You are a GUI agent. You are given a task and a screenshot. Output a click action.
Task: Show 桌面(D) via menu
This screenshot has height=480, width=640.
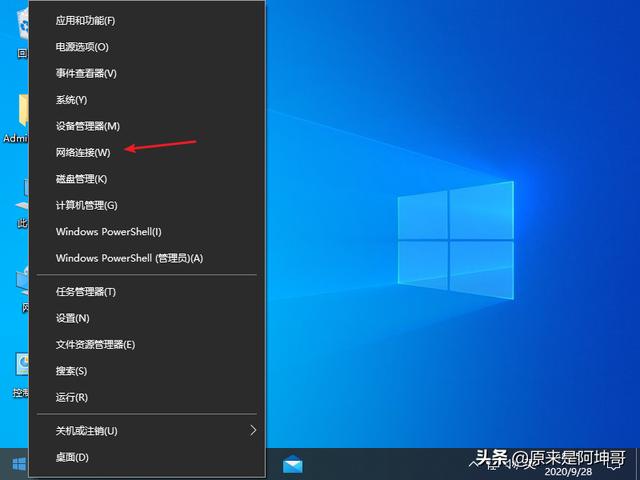pos(147,457)
